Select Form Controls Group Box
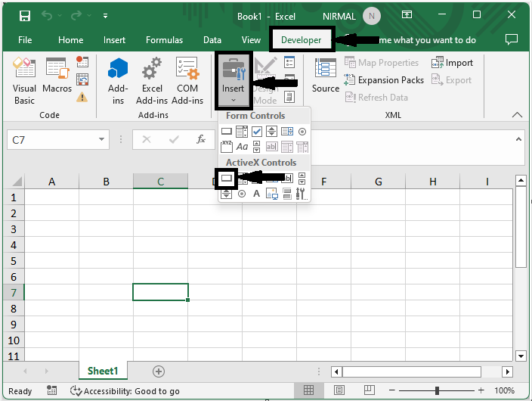Image resolution: width=532 pixels, height=401 pixels. (226, 147)
